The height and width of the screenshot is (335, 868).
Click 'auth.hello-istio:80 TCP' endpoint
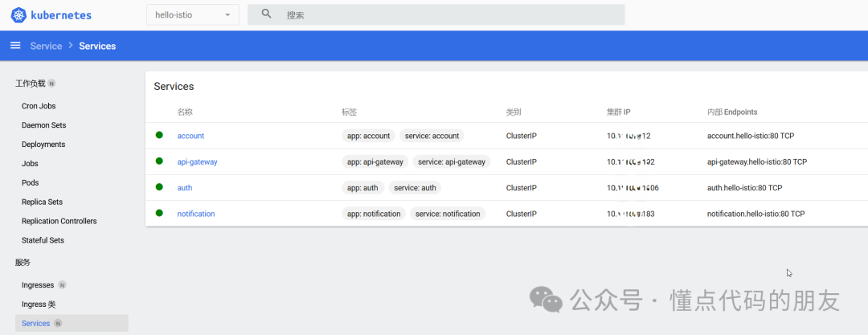pos(744,188)
